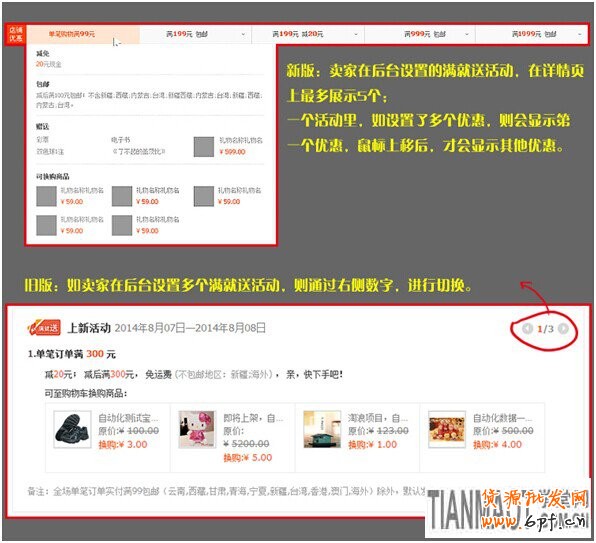Open the teal item product thumbnail
This screenshot has height=543, width=596.
[322, 429]
